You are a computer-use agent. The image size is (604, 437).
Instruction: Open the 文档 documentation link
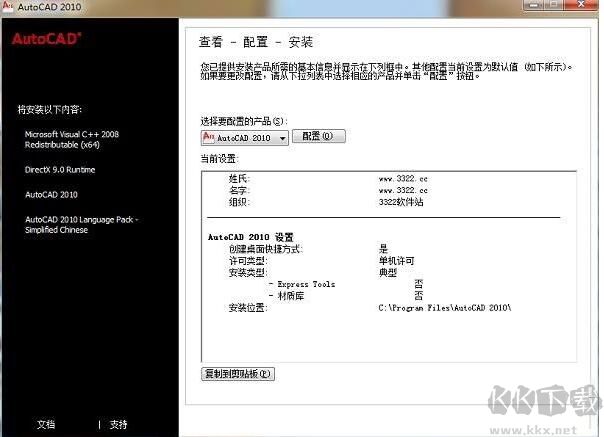click(46, 424)
